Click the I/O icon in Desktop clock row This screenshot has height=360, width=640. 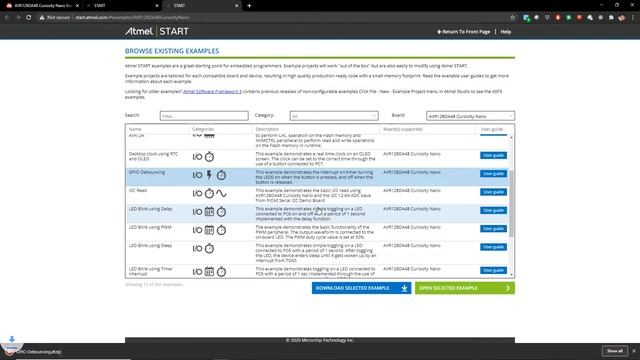pos(198,157)
